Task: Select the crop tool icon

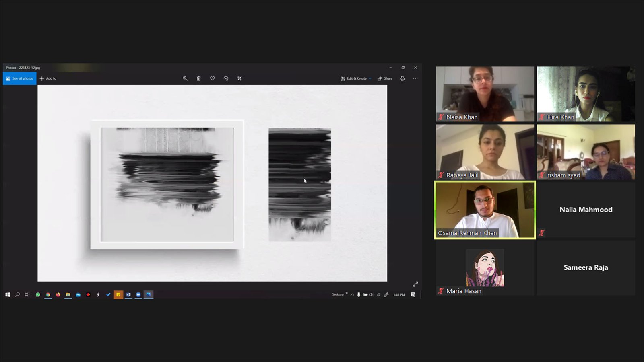Action: pyautogui.click(x=239, y=78)
